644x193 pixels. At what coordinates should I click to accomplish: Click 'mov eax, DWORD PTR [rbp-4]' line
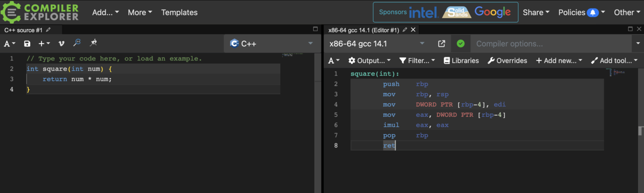click(444, 115)
